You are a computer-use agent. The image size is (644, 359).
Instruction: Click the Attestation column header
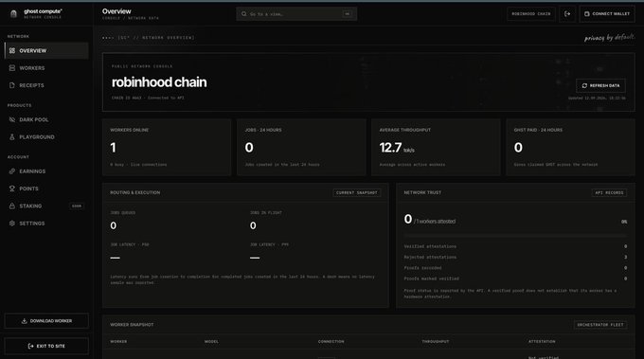click(x=542, y=342)
